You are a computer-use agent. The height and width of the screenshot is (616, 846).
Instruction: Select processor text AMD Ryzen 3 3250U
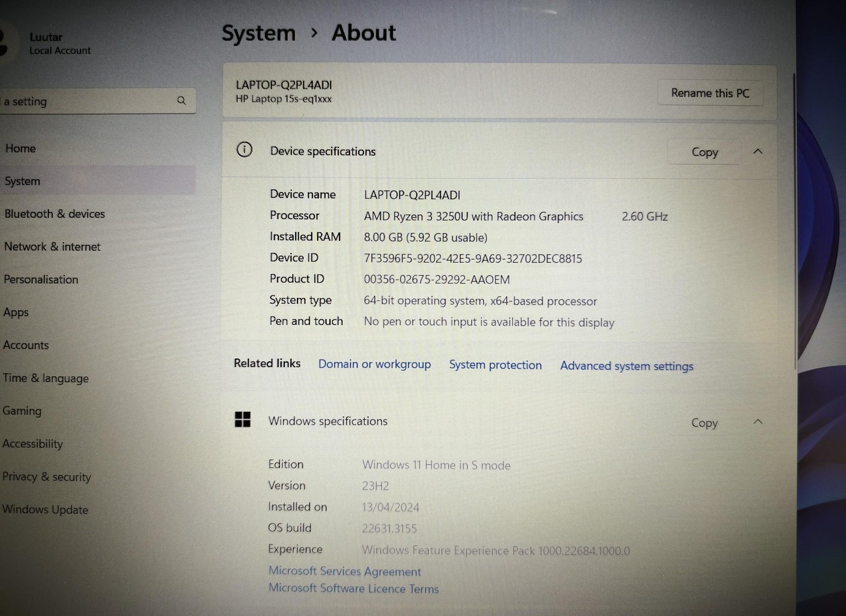[x=416, y=216]
